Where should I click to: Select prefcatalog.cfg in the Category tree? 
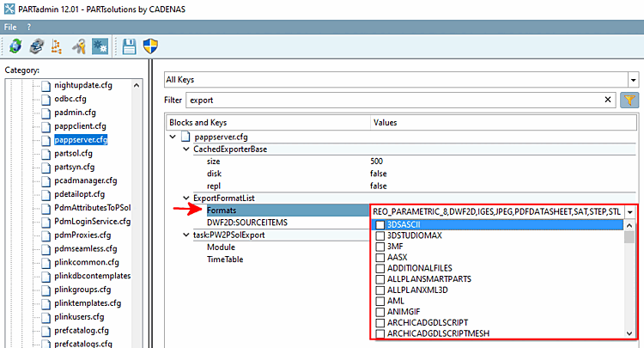click(x=82, y=330)
